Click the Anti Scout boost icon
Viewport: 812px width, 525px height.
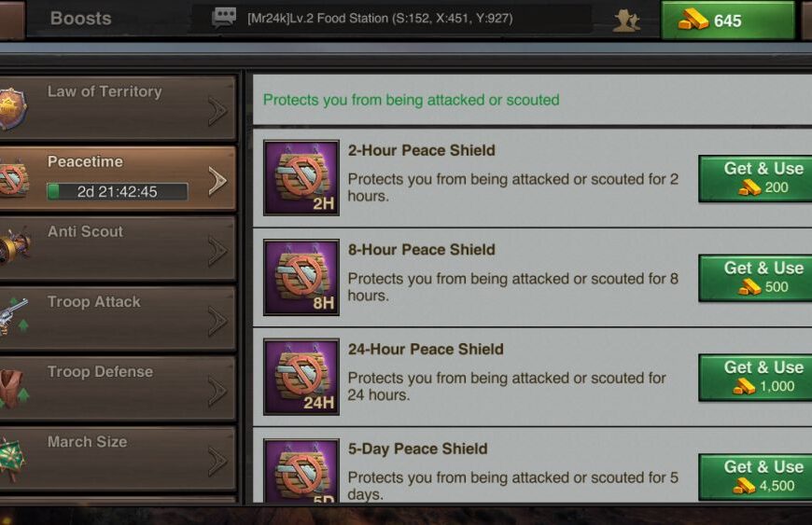point(13,247)
